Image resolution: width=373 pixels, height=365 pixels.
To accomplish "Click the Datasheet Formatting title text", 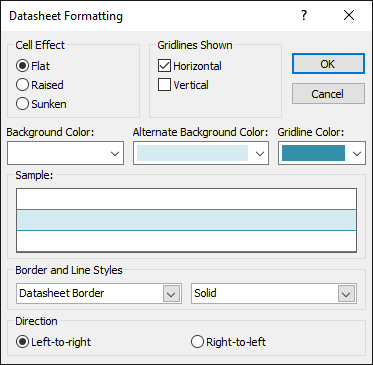I will click(x=66, y=16).
